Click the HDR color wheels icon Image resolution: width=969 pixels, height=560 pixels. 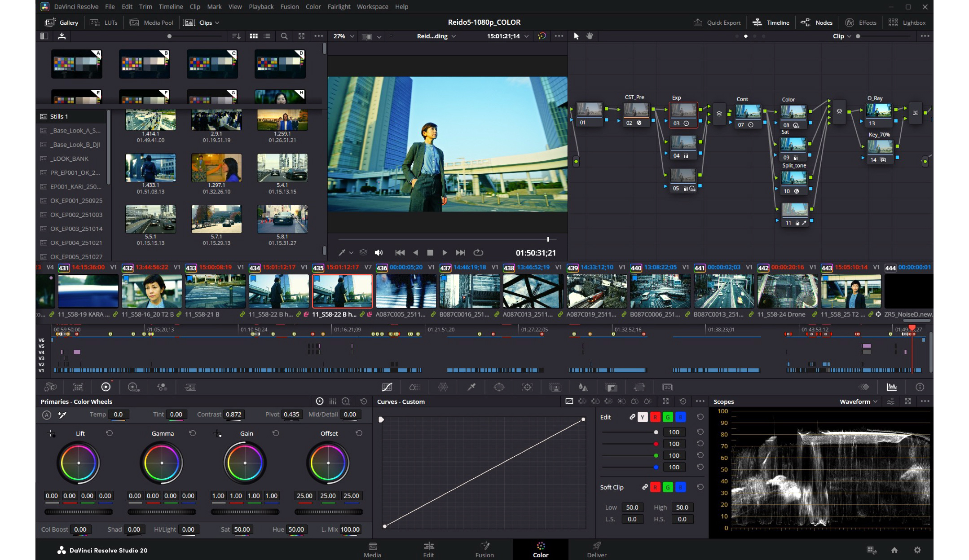134,387
